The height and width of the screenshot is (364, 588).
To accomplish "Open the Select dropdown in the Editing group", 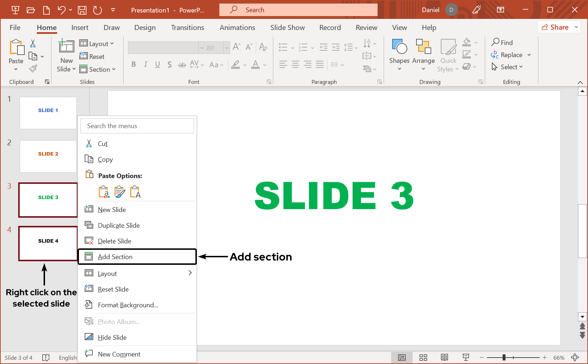I will [x=507, y=67].
